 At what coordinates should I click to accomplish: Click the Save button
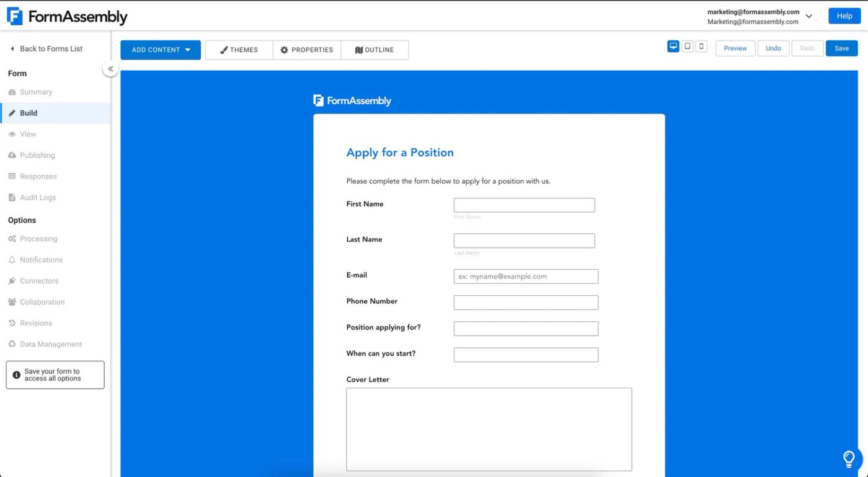pos(841,48)
